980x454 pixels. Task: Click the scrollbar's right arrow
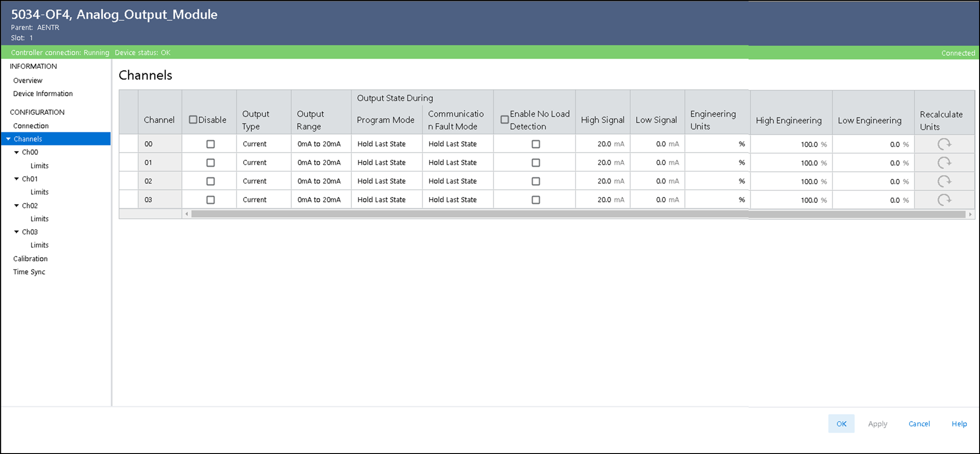pyautogui.click(x=970, y=214)
